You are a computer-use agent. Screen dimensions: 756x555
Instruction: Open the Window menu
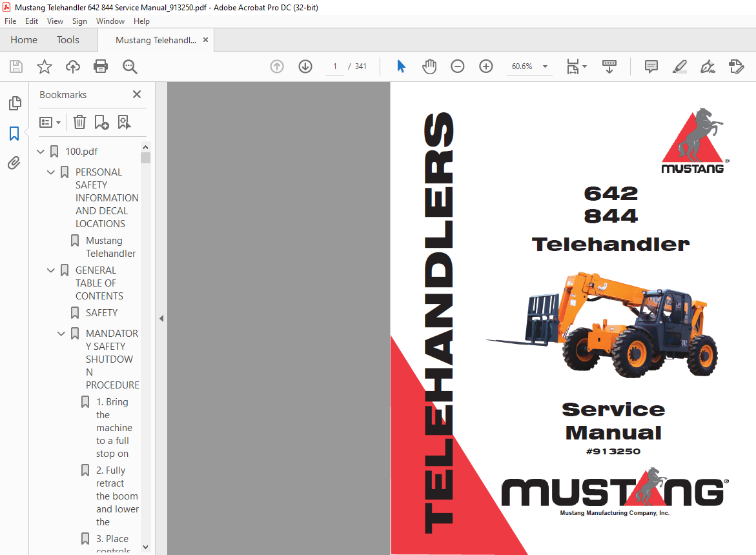[x=110, y=21]
